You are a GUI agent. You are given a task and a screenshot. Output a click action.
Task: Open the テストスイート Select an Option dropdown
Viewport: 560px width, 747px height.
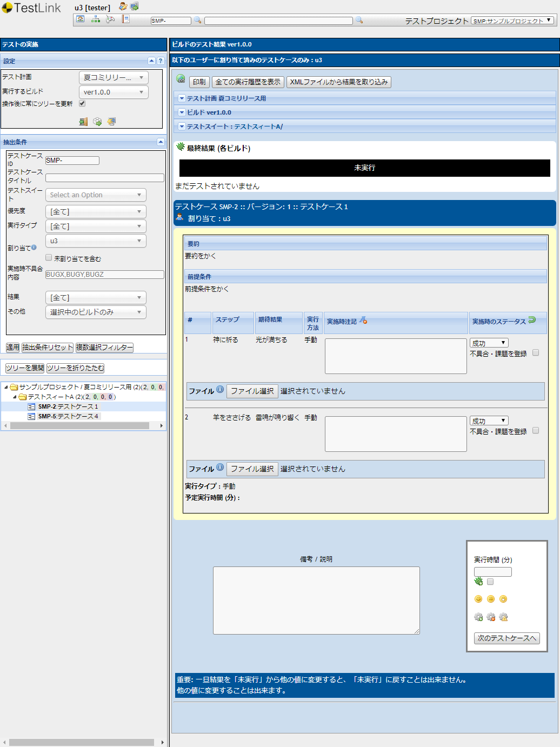point(96,195)
